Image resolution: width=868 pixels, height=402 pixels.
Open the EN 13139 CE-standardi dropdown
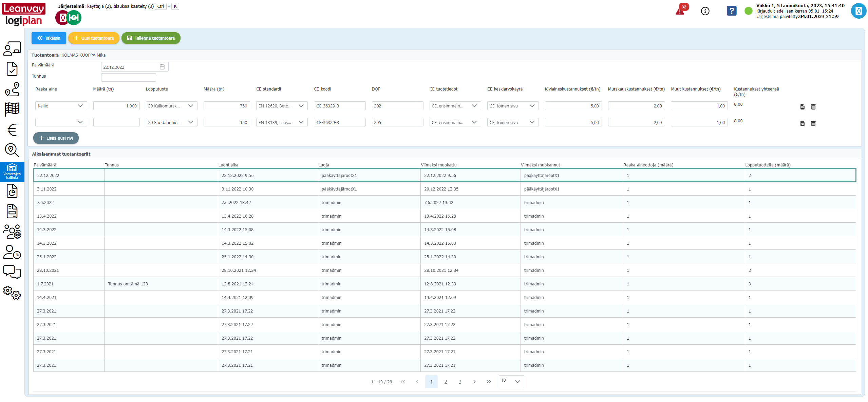[282, 122]
